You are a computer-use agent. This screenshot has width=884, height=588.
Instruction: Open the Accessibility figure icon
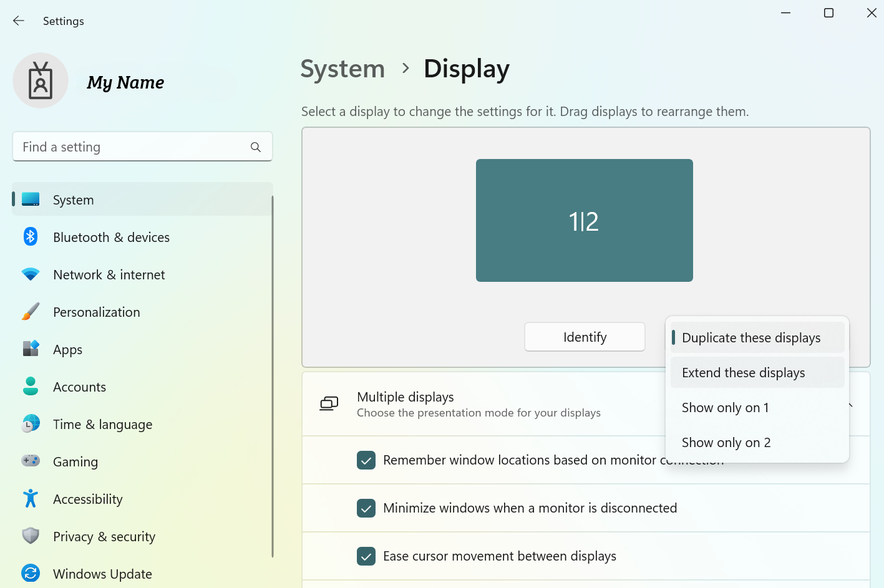[x=31, y=499]
